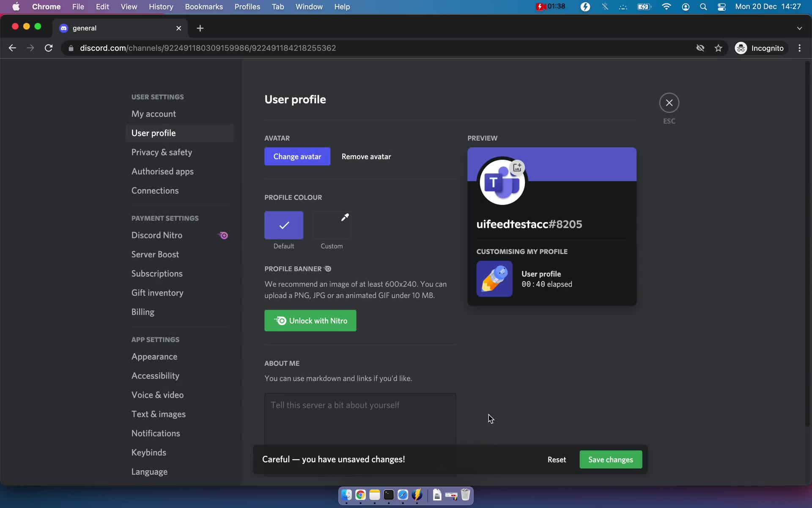Click the macOS Chrome app in dock
Image resolution: width=812 pixels, height=508 pixels.
(x=360, y=495)
